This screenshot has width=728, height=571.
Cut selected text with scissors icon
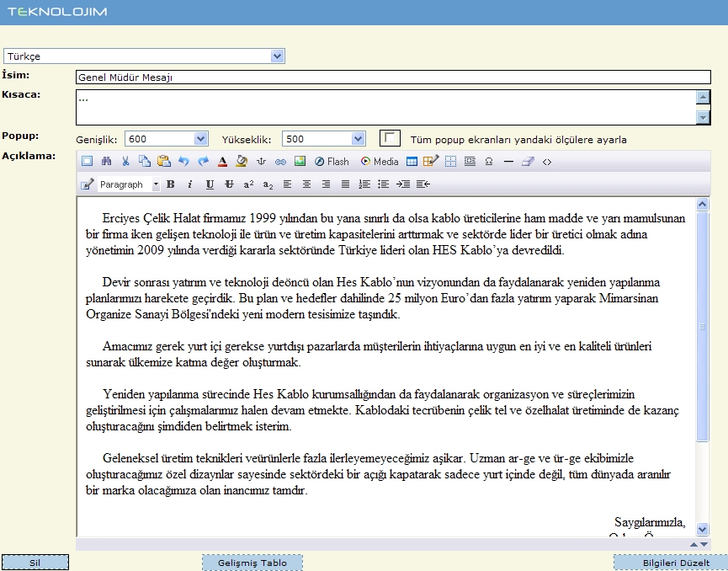point(125,161)
